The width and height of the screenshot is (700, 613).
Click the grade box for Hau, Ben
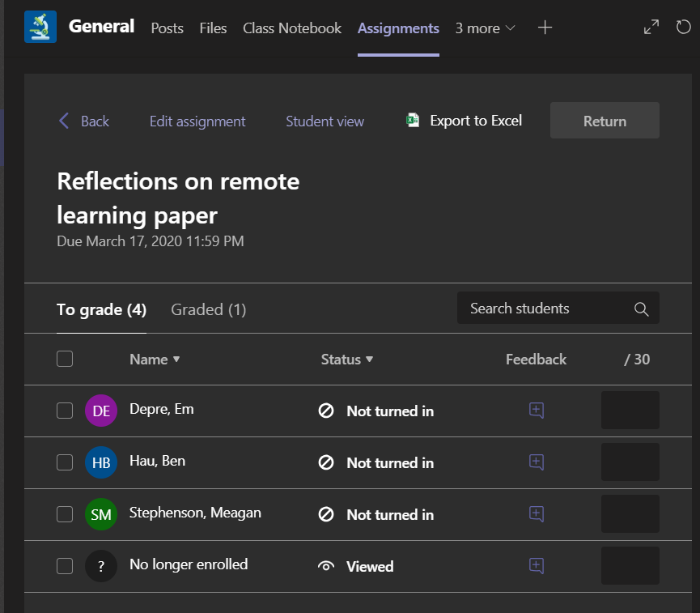click(x=630, y=462)
